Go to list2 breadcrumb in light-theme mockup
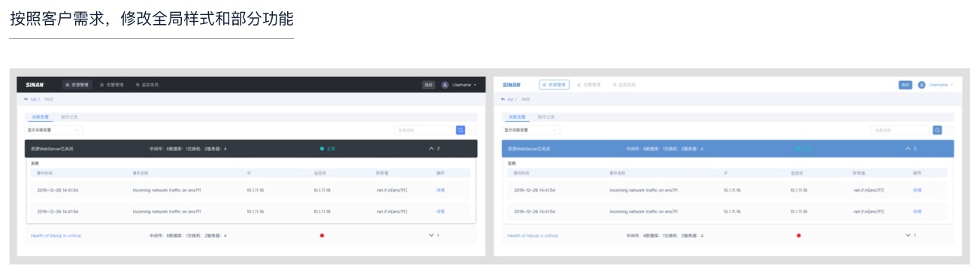 525,99
